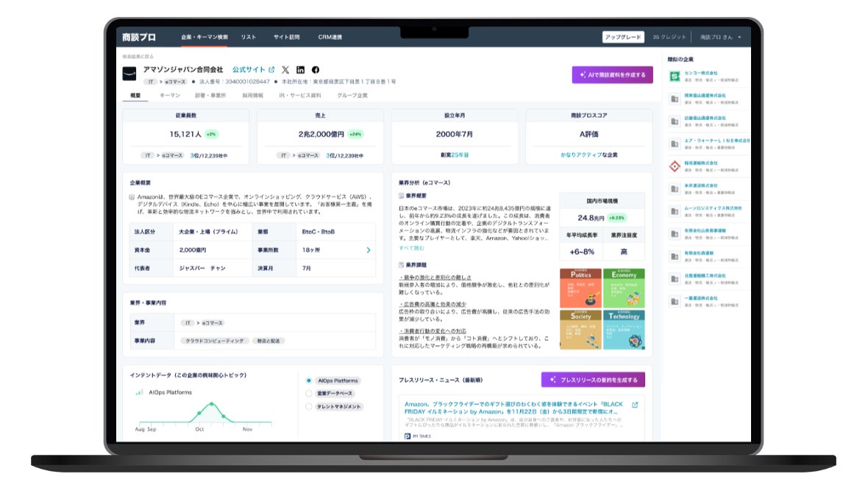868x485 pixels.
Task: Switch to the IR・サービス資料 tab
Action: [x=300, y=95]
